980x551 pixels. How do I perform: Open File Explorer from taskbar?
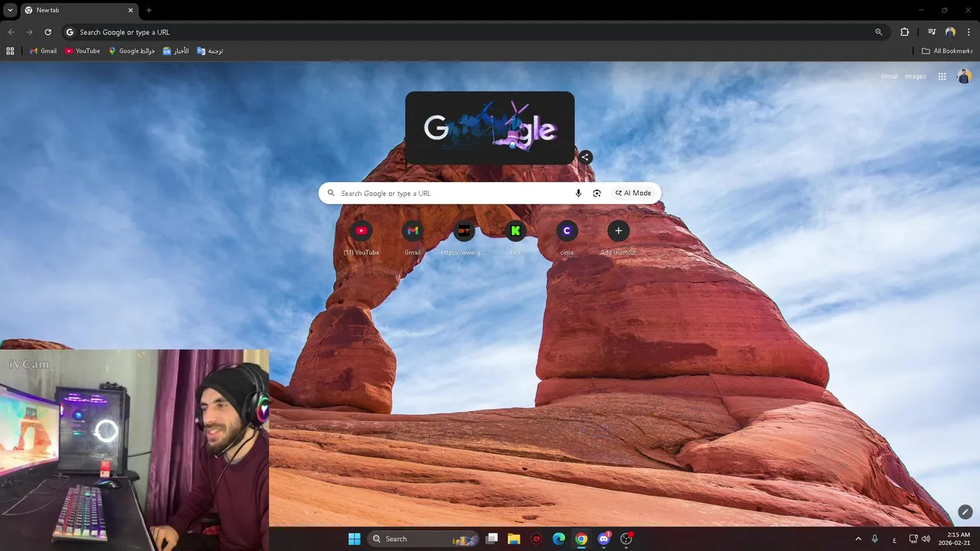pos(514,539)
